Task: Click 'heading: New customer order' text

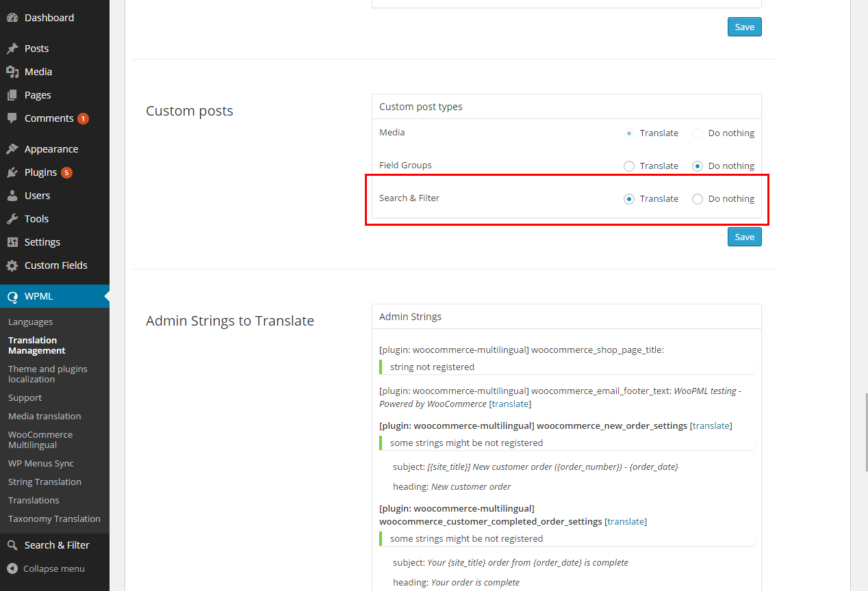Action: pos(452,487)
